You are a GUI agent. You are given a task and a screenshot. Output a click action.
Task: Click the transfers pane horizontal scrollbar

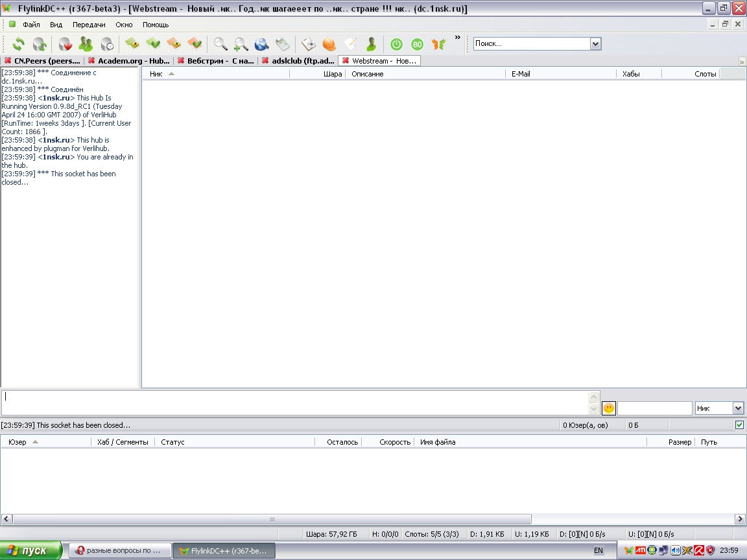tap(272, 519)
